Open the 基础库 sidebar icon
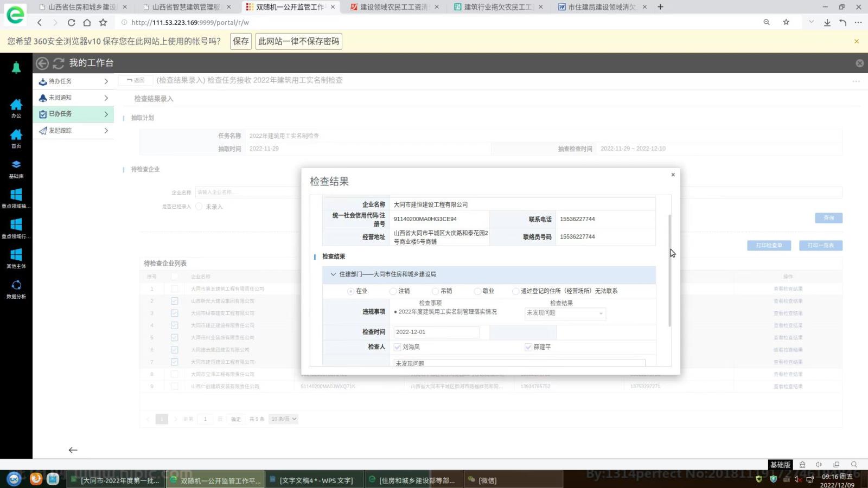Screen dimensions: 868x488 pos(16,169)
